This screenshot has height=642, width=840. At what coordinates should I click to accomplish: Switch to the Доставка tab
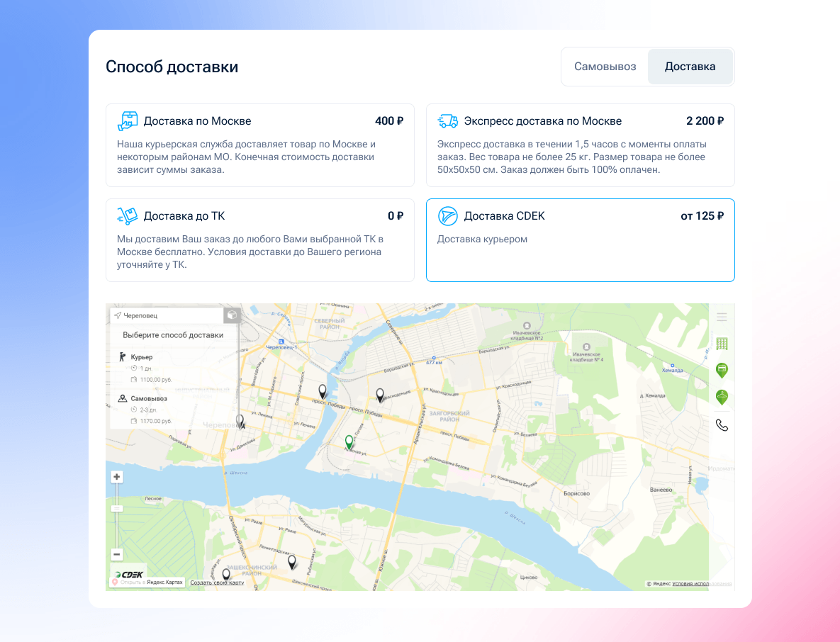pyautogui.click(x=690, y=67)
